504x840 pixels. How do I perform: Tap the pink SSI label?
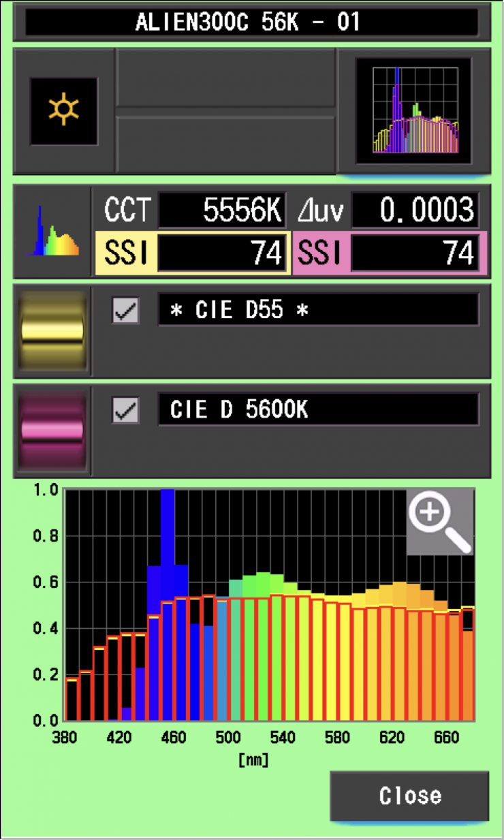319,253
